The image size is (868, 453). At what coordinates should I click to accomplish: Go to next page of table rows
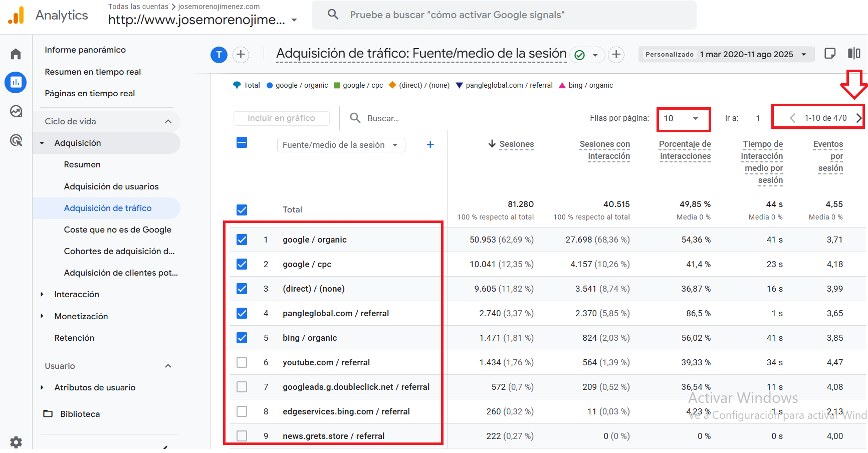(858, 118)
